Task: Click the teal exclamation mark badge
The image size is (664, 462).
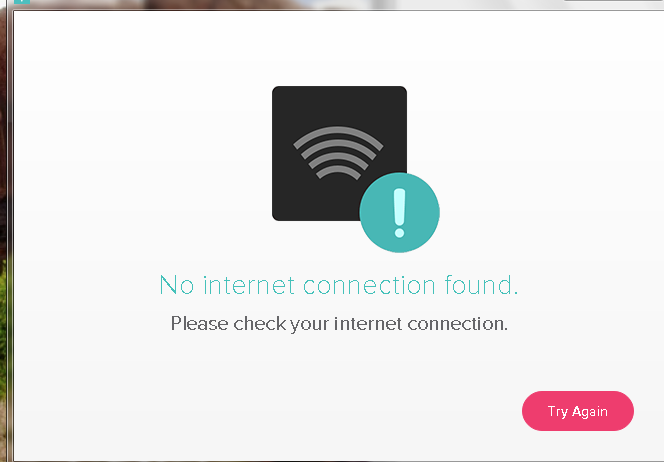Action: (x=399, y=213)
